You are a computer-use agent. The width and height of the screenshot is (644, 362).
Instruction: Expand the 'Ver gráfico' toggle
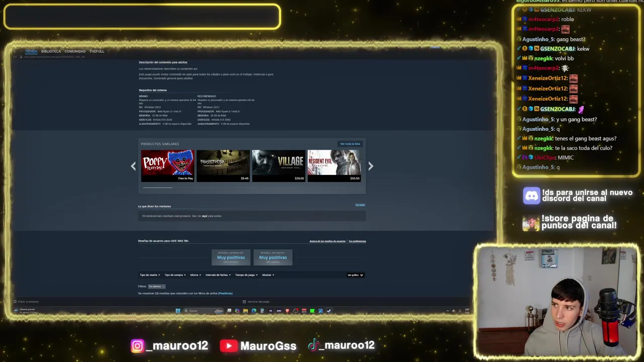point(355,275)
